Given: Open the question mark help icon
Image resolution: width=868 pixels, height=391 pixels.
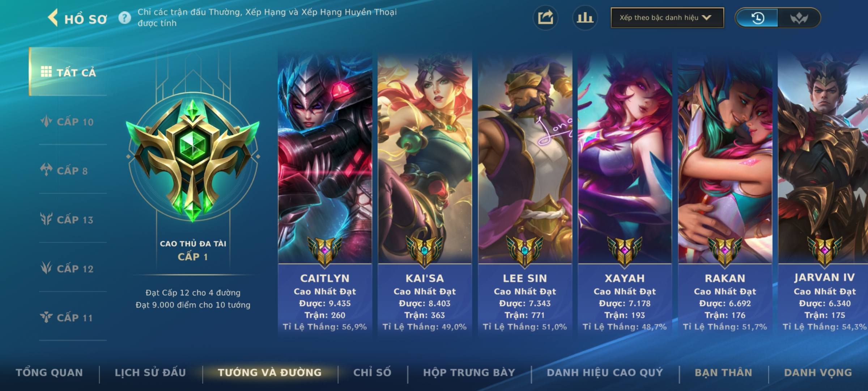Looking at the screenshot, I should [124, 18].
